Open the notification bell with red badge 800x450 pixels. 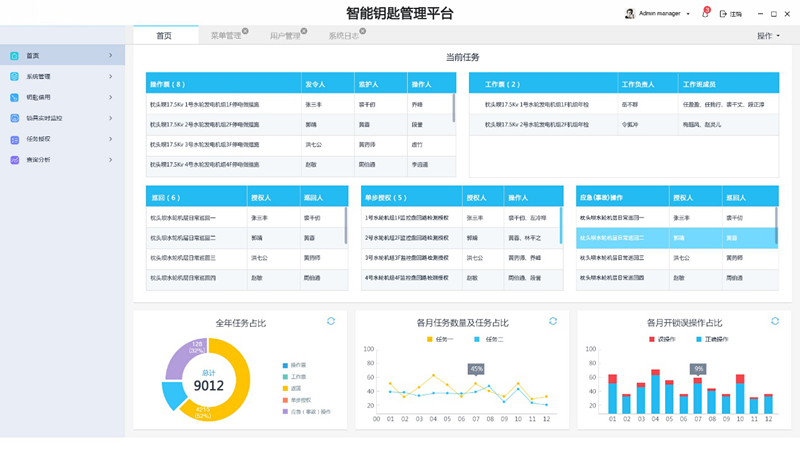tap(706, 14)
